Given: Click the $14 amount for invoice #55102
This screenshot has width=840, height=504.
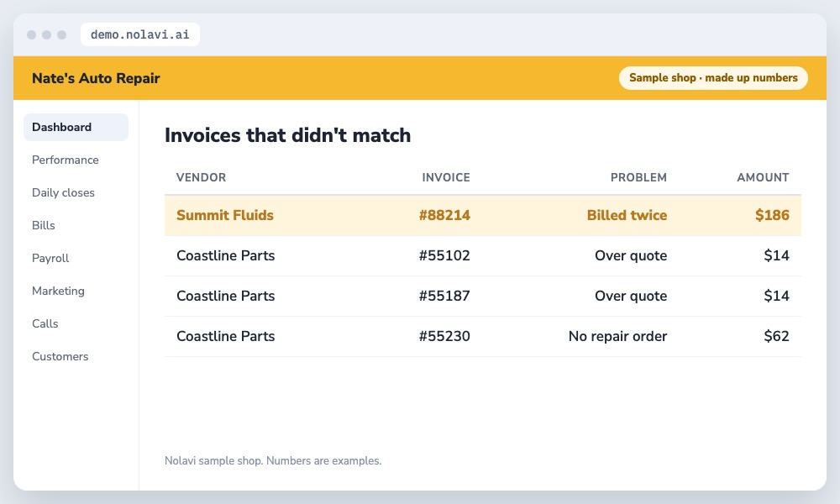Looking at the screenshot, I should 776,255.
